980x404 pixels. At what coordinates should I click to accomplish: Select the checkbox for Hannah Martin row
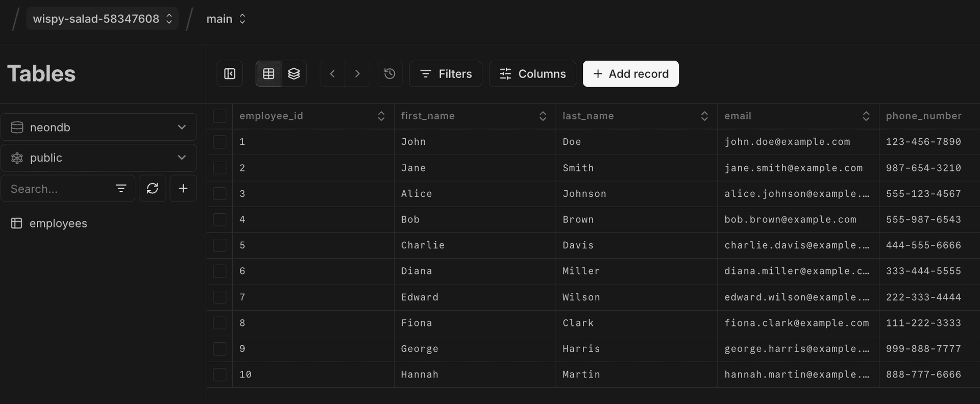tap(219, 375)
